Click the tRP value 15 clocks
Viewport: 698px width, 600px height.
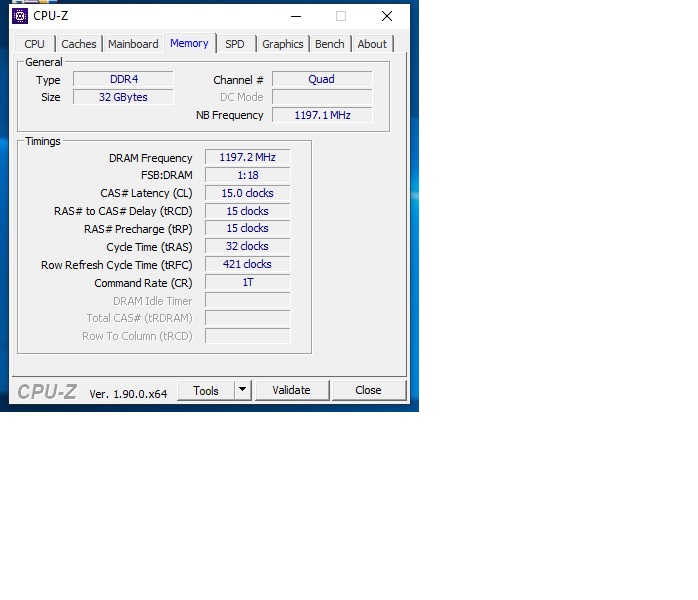click(248, 228)
